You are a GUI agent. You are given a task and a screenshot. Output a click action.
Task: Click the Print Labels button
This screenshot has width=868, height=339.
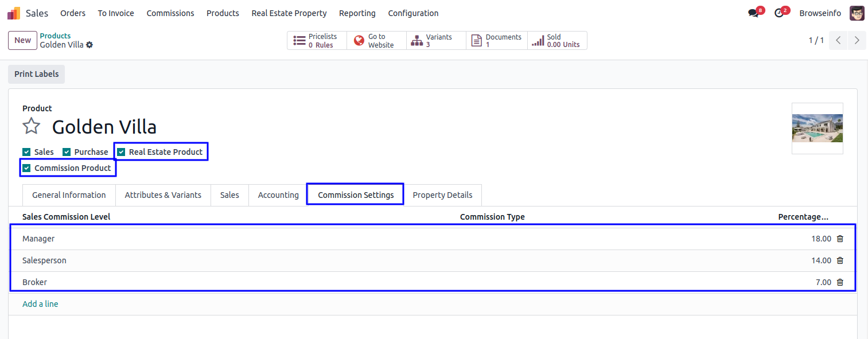36,74
